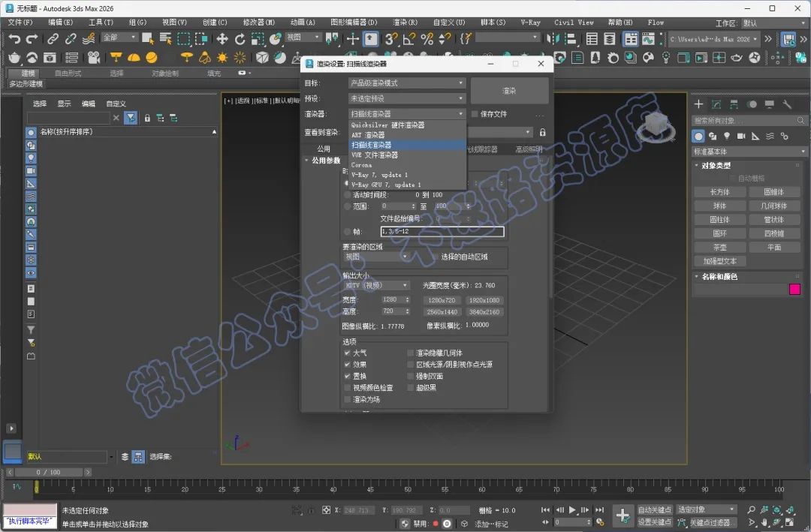811x532 pixels.
Task: Toggle the 效果 checkbox
Action: click(348, 364)
